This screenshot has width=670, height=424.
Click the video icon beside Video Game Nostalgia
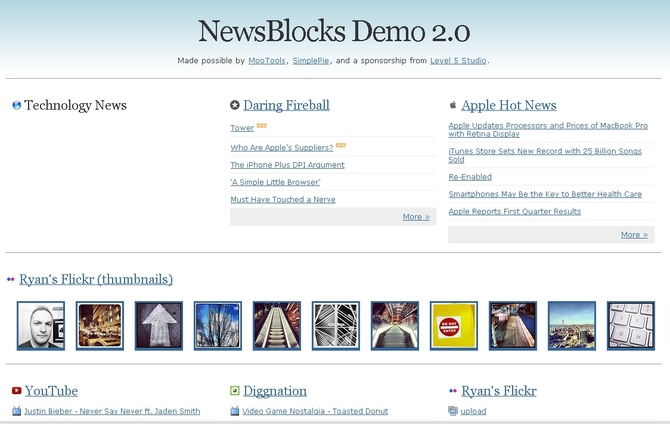tap(235, 411)
